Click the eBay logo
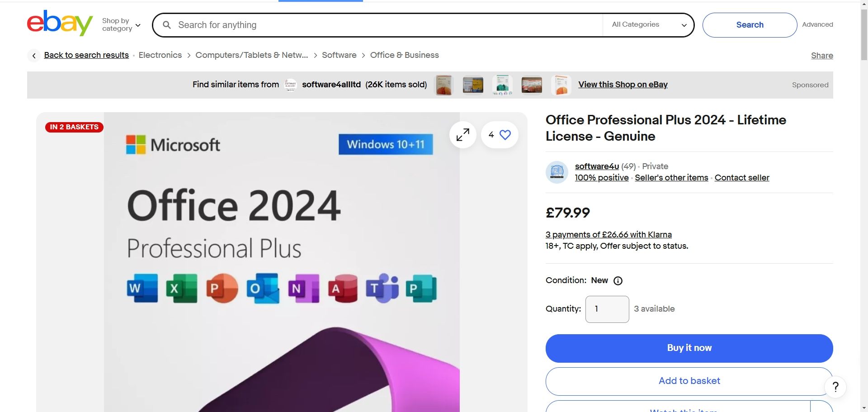Screen dimensions: 868x412 click(x=60, y=23)
